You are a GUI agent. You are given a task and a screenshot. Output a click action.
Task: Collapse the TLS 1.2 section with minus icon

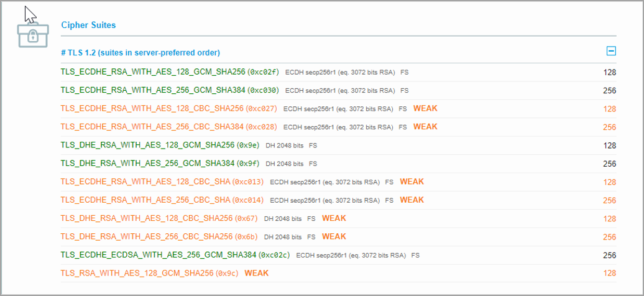click(x=611, y=52)
